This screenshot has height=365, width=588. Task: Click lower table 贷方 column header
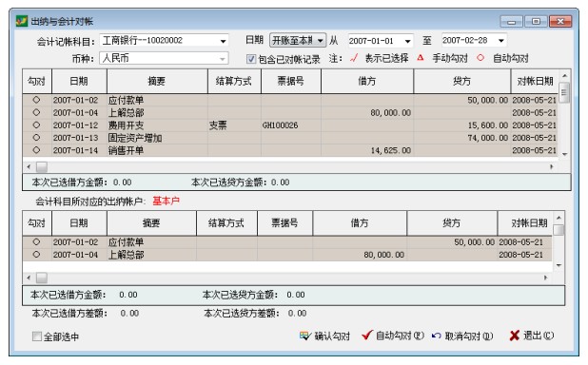[452, 223]
